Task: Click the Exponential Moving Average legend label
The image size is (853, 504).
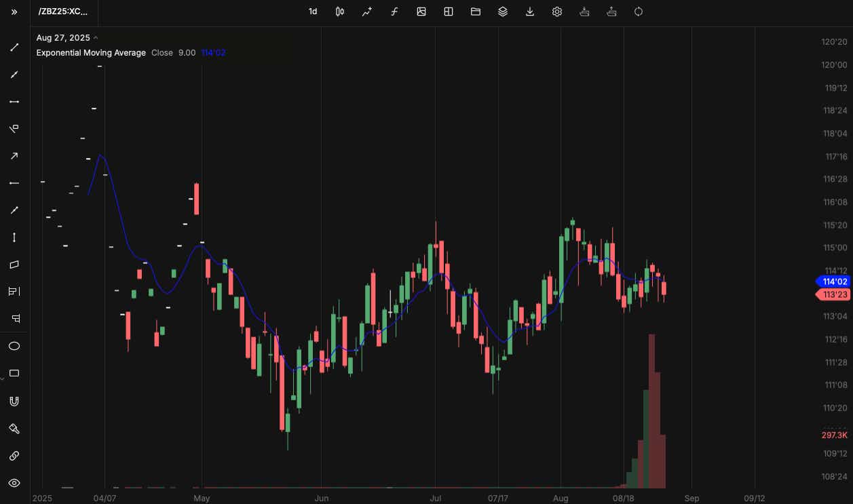Action: point(91,52)
